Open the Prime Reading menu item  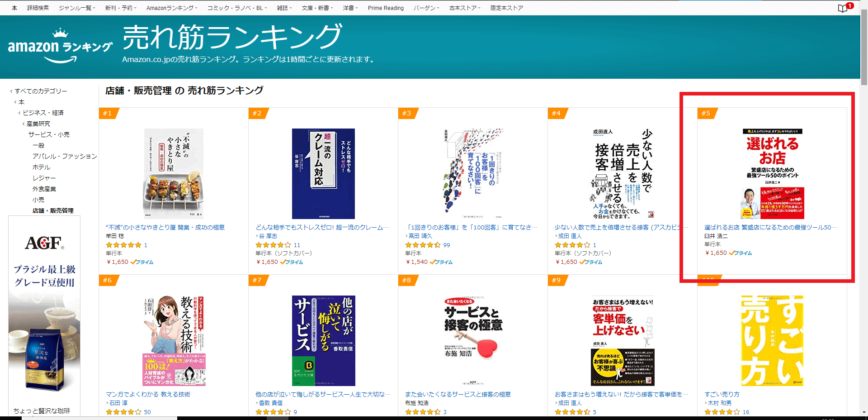point(386,8)
